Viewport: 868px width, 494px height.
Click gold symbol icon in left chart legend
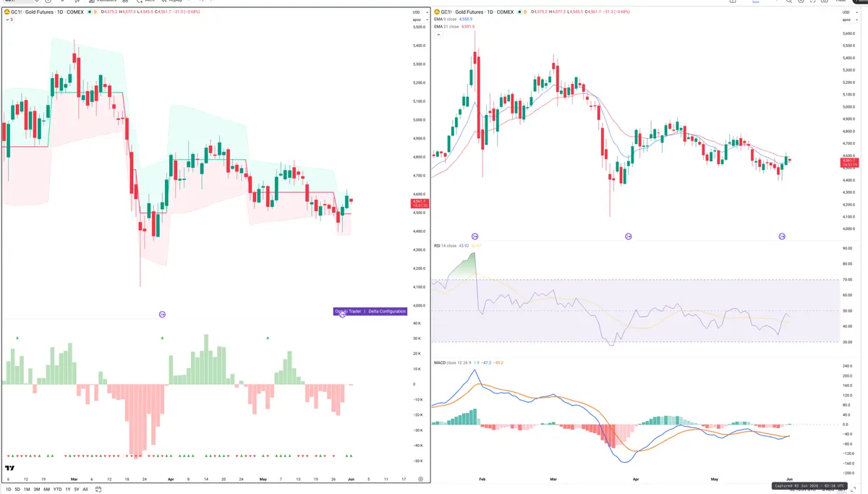pos(6,12)
